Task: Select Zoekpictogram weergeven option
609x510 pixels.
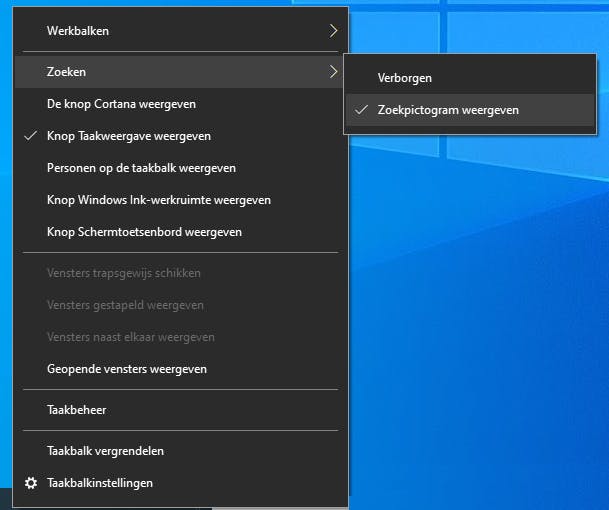Action: [x=470, y=110]
